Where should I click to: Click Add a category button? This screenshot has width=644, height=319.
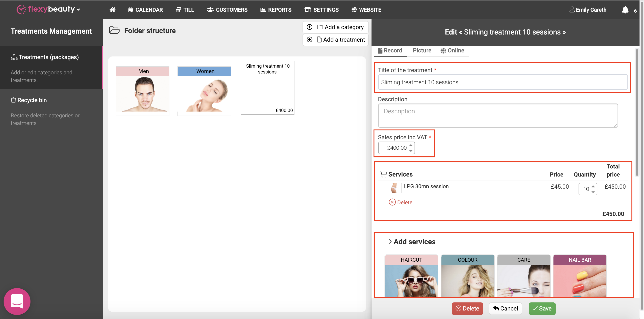(335, 27)
